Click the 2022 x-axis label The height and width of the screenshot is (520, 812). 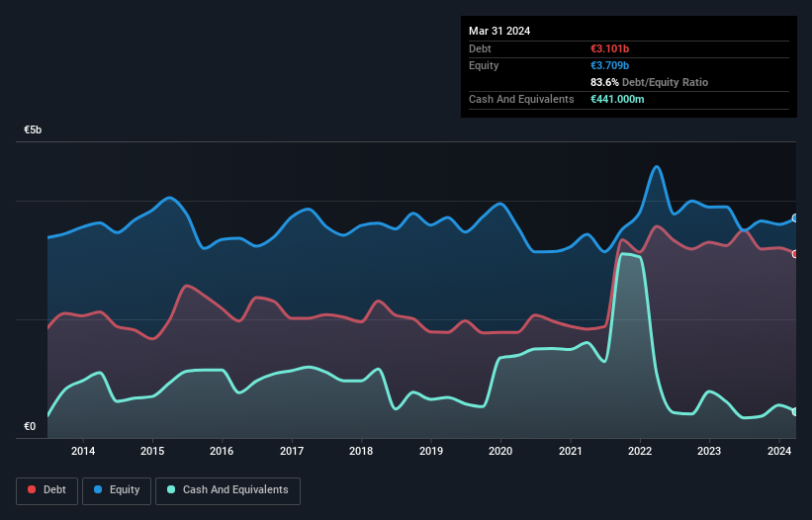click(640, 451)
